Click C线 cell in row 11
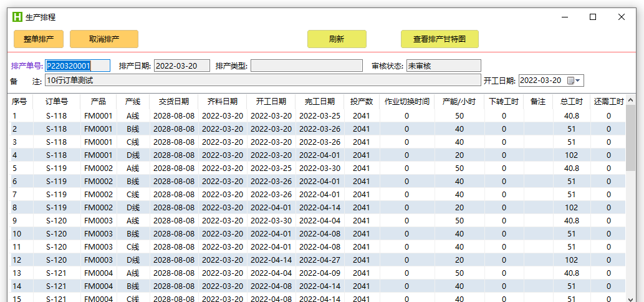The image size is (644, 302). tap(133, 247)
